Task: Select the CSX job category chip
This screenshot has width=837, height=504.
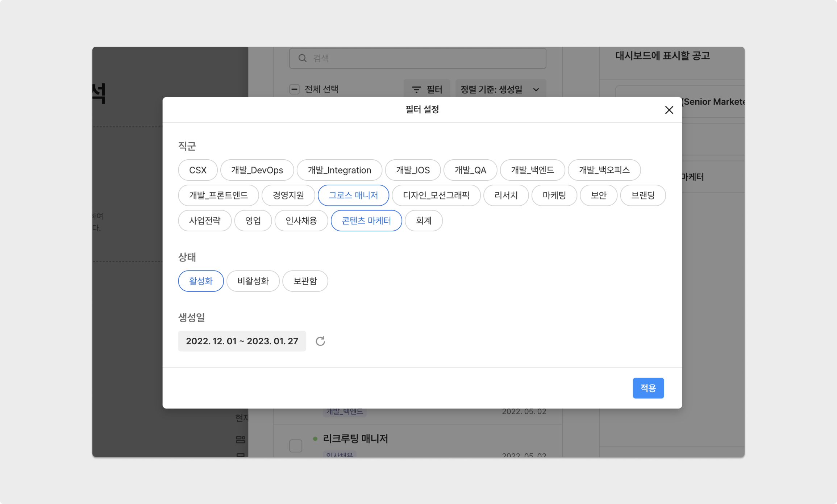Action: [x=197, y=170]
